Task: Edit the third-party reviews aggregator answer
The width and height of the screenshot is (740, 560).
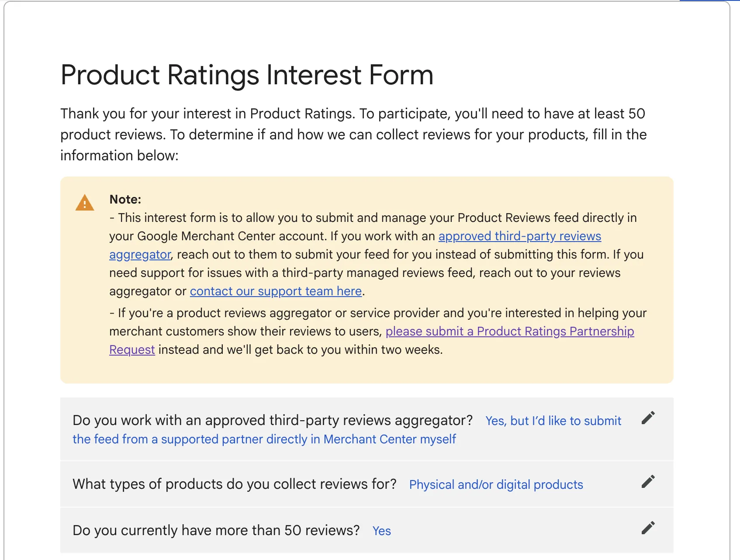Action: coord(648,418)
